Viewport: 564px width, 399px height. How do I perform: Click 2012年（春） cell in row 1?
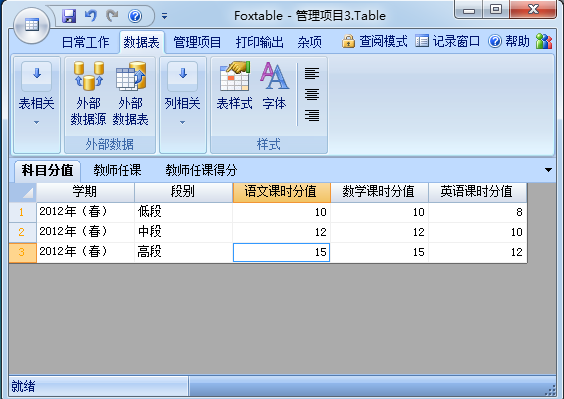click(85, 212)
